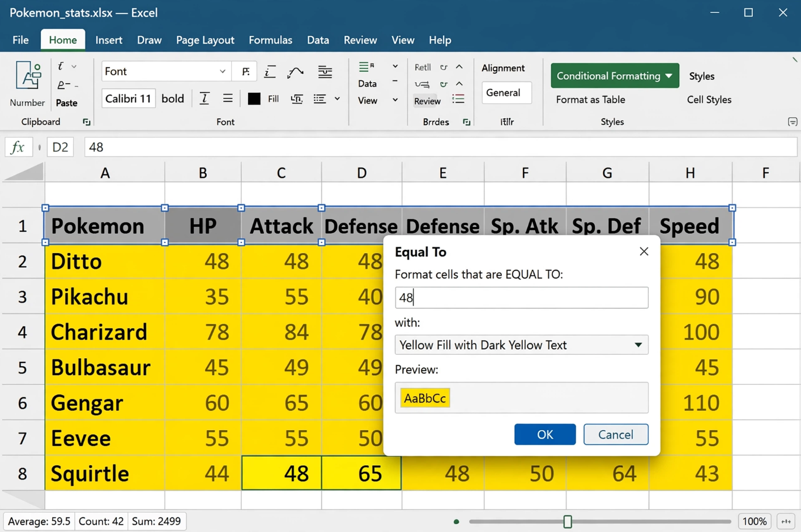
Task: Open the Review tab in menu bar
Action: pos(360,40)
